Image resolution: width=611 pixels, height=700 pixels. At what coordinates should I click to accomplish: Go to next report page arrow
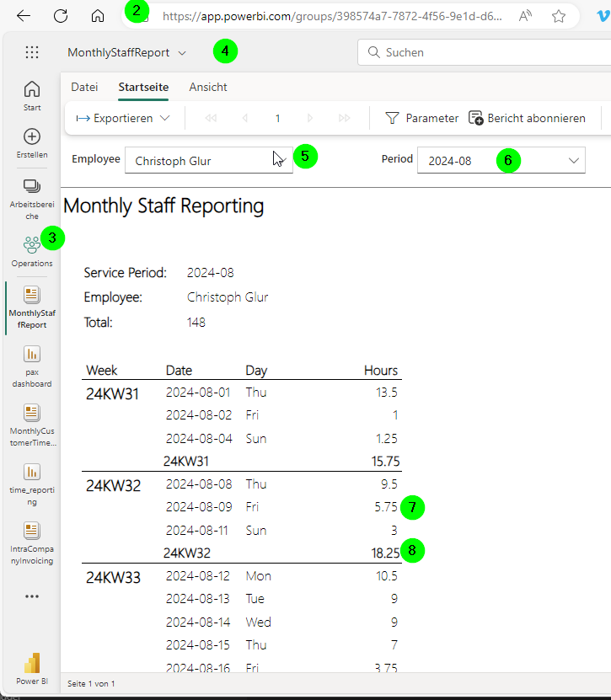pos(310,118)
